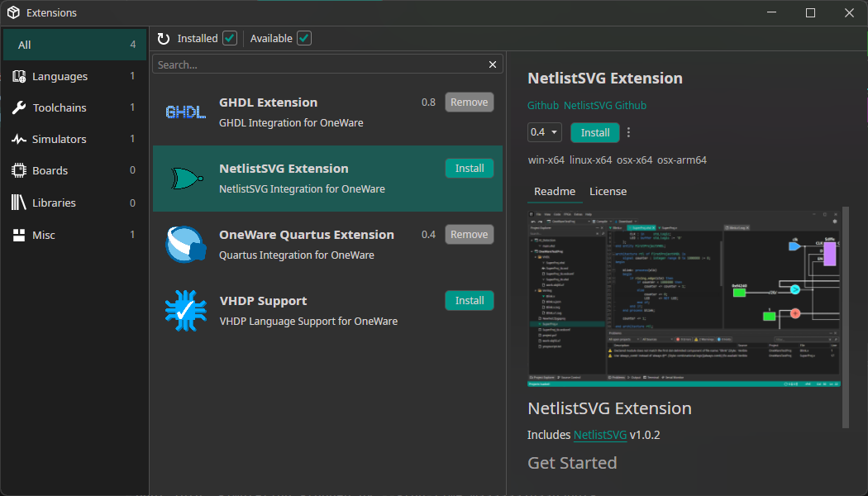This screenshot has width=868, height=496.
Task: Clear search with the X icon
Action: tap(494, 64)
